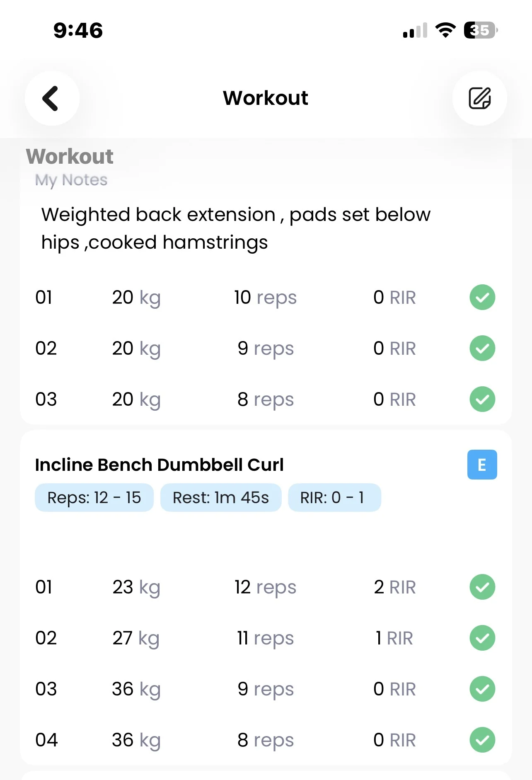
Task: Edit the 10 reps value in set 01
Action: (265, 298)
